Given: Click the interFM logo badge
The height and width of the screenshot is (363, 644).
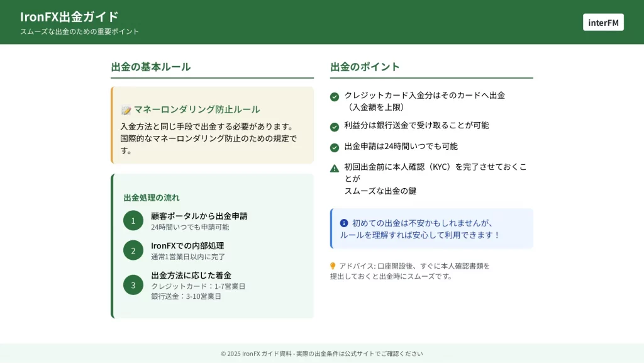Looking at the screenshot, I should [602, 22].
